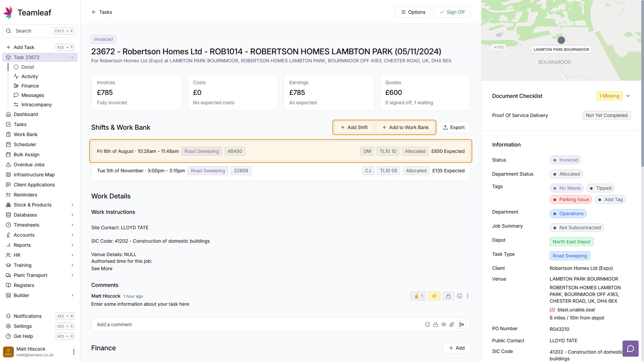644x362 pixels.
Task: Toggle the lock on Matt's comment
Action: 448,296
